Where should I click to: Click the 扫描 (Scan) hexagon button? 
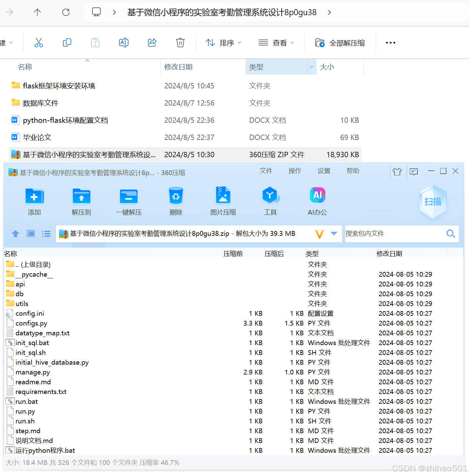point(433,202)
